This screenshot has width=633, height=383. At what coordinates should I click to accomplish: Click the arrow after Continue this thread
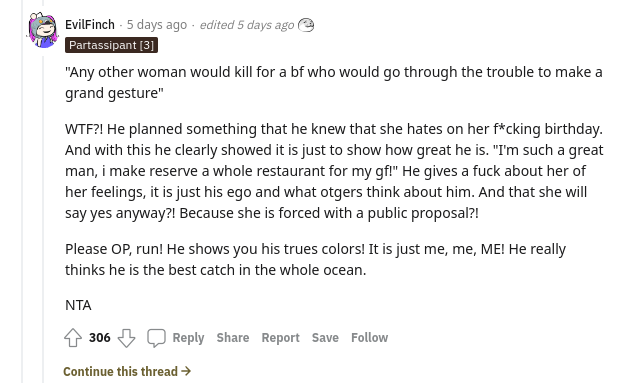coord(186,371)
